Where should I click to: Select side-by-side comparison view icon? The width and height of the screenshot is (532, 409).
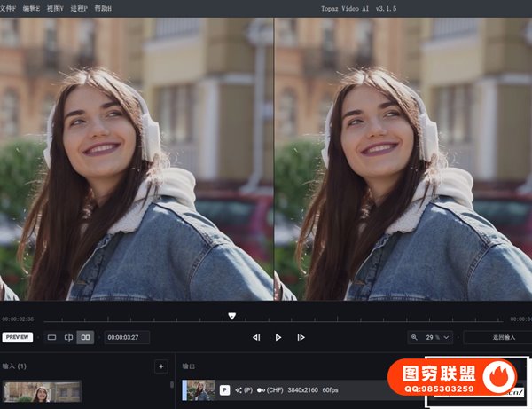pyautogui.click(x=85, y=337)
